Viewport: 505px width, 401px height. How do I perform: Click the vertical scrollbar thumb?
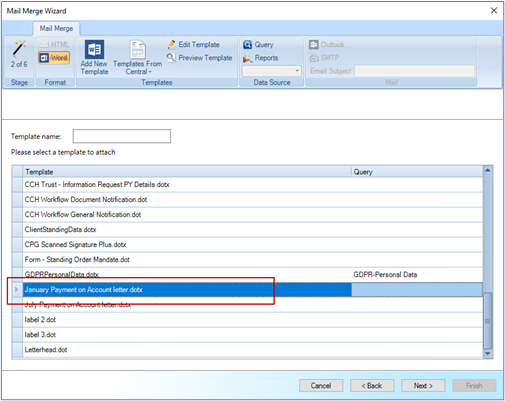pyautogui.click(x=488, y=321)
